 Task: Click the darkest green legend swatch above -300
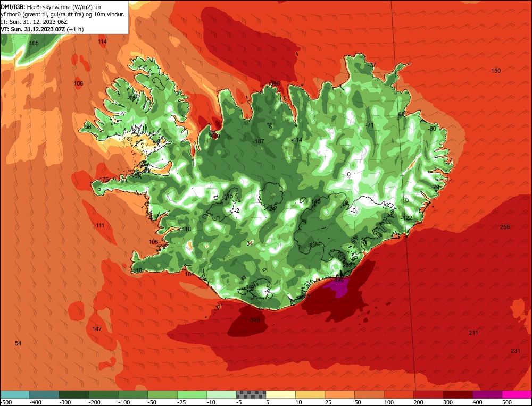74,394
